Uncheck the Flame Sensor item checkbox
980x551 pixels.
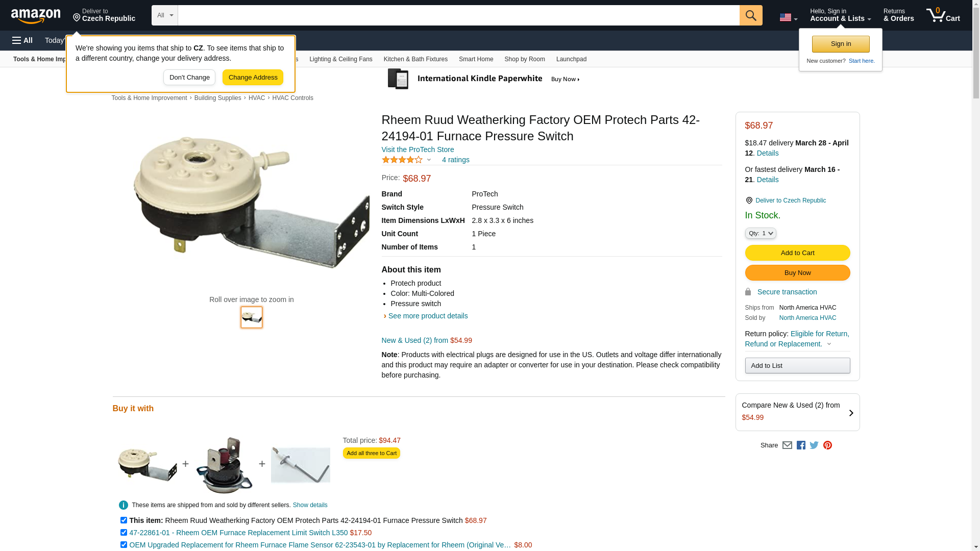(x=124, y=545)
